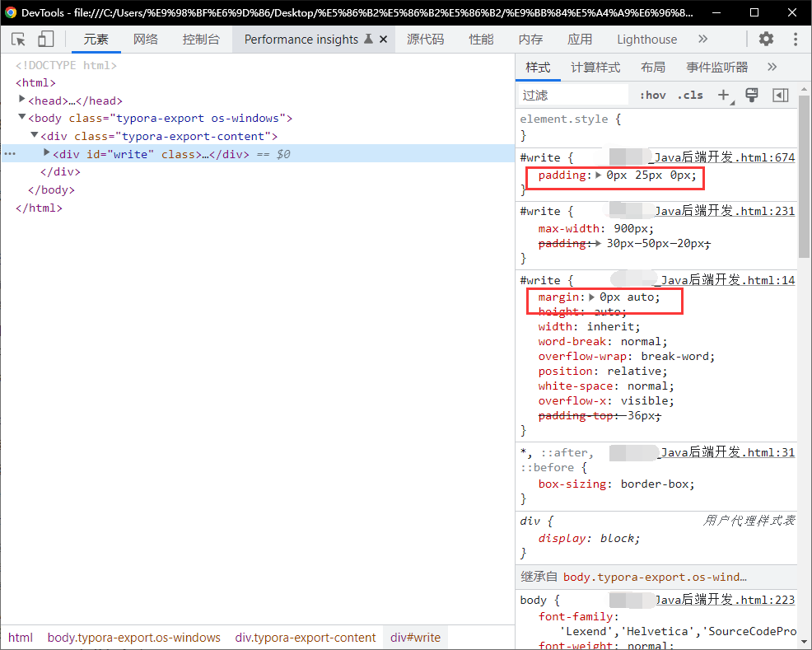Click the white-space normal declaration
Image resolution: width=812 pixels, height=650 pixels.
(x=606, y=386)
